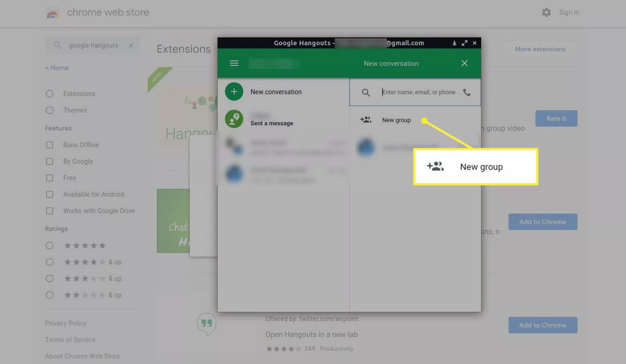Click the web store search magnifier icon
This screenshot has width=626, height=364.
point(58,45)
